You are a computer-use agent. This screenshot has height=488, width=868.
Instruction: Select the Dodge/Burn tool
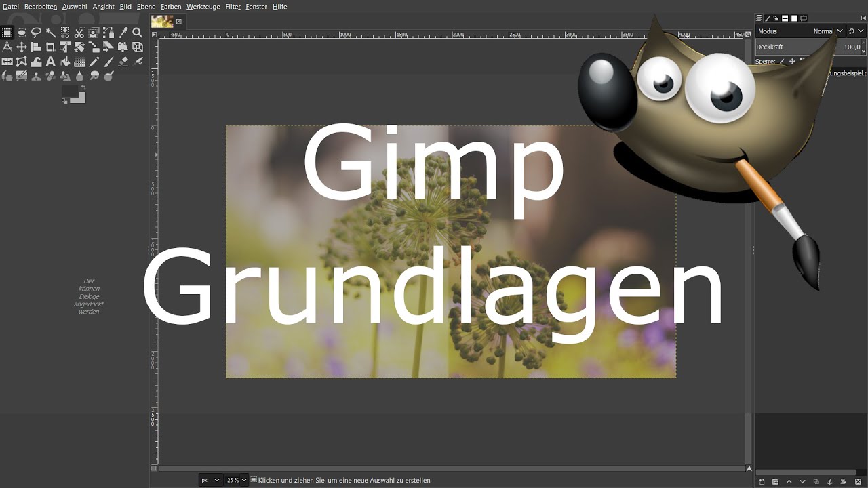[x=108, y=77]
